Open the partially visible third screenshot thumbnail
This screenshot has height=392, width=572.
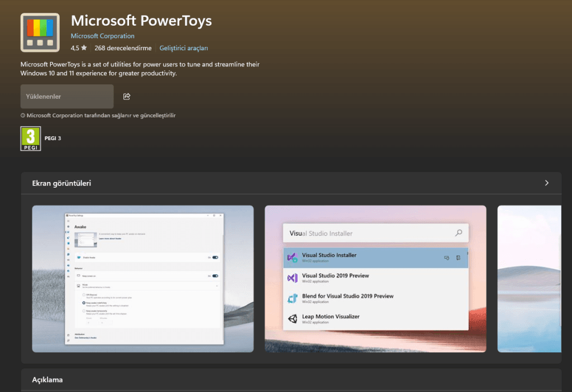coord(530,279)
